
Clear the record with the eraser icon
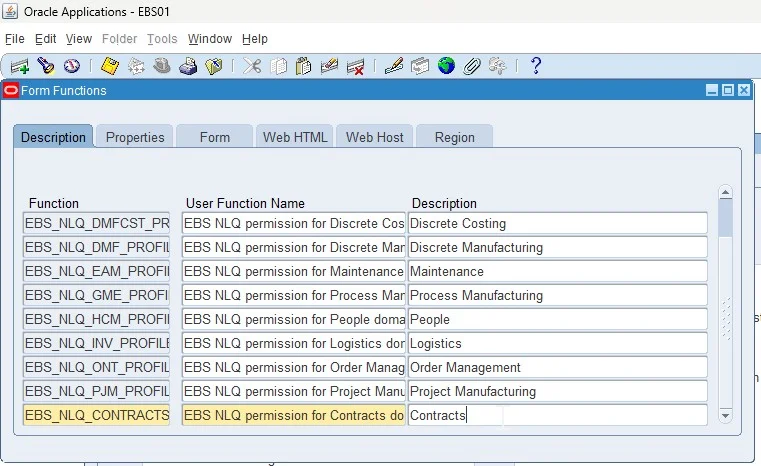coord(330,66)
